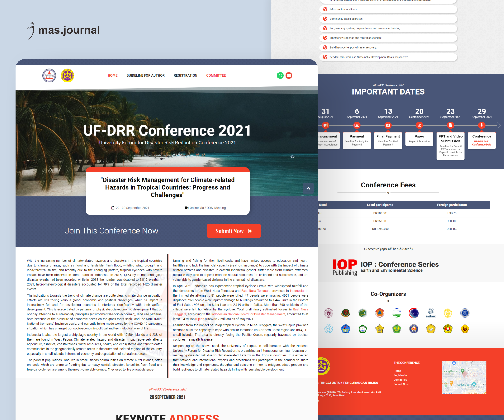Click the UF-DRR 2021 Conference Date card

(482, 141)
